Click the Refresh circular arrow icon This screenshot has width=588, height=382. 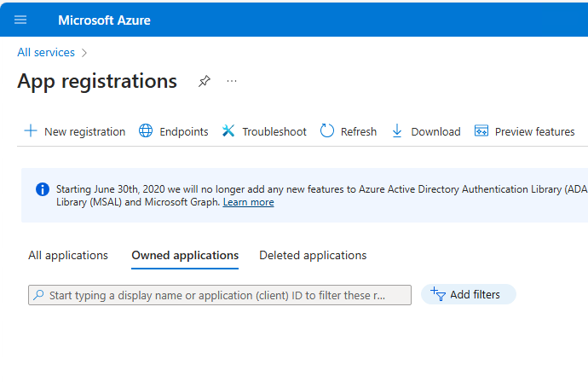[x=327, y=131]
